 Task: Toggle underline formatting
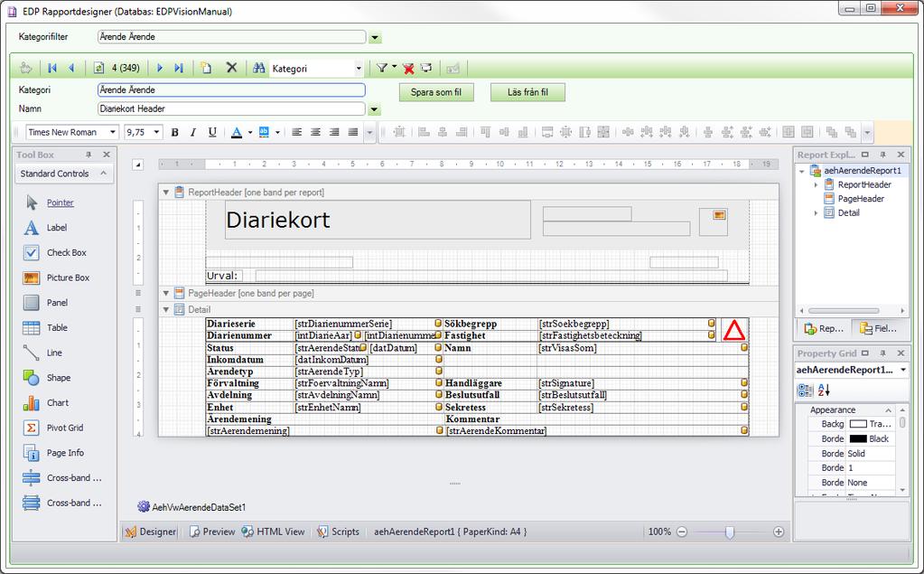pos(212,132)
